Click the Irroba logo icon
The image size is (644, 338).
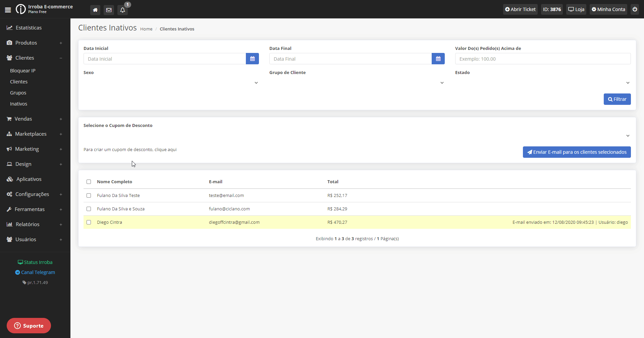[21, 9]
